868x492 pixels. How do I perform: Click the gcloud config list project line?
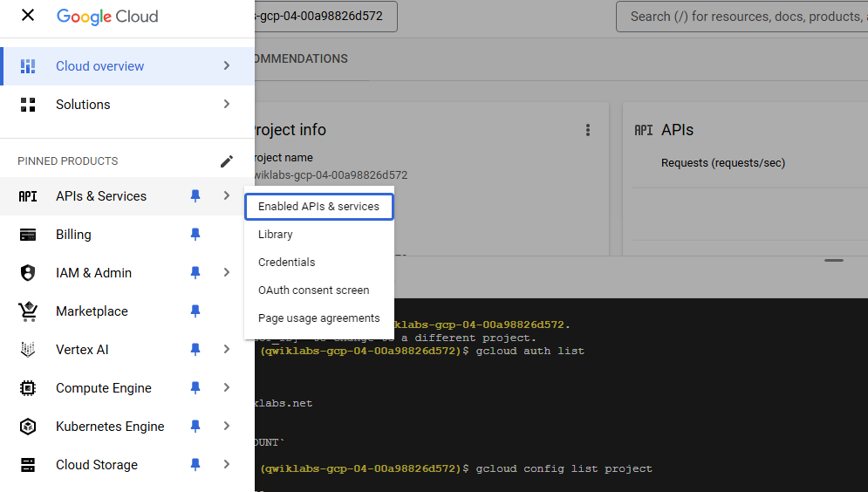(564, 468)
